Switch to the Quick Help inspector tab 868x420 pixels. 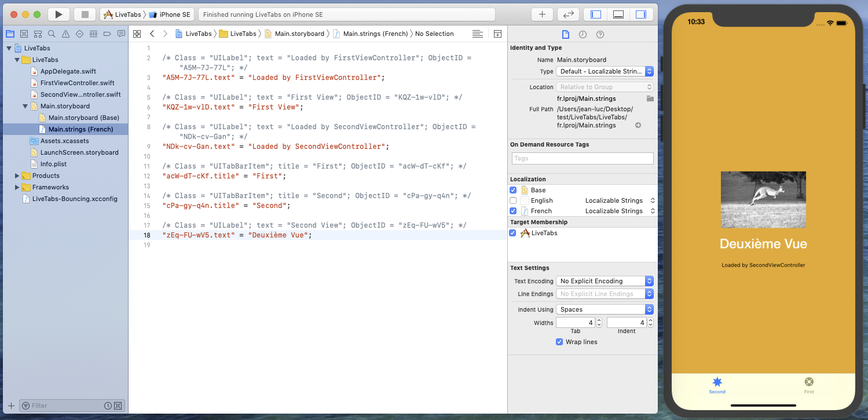600,35
